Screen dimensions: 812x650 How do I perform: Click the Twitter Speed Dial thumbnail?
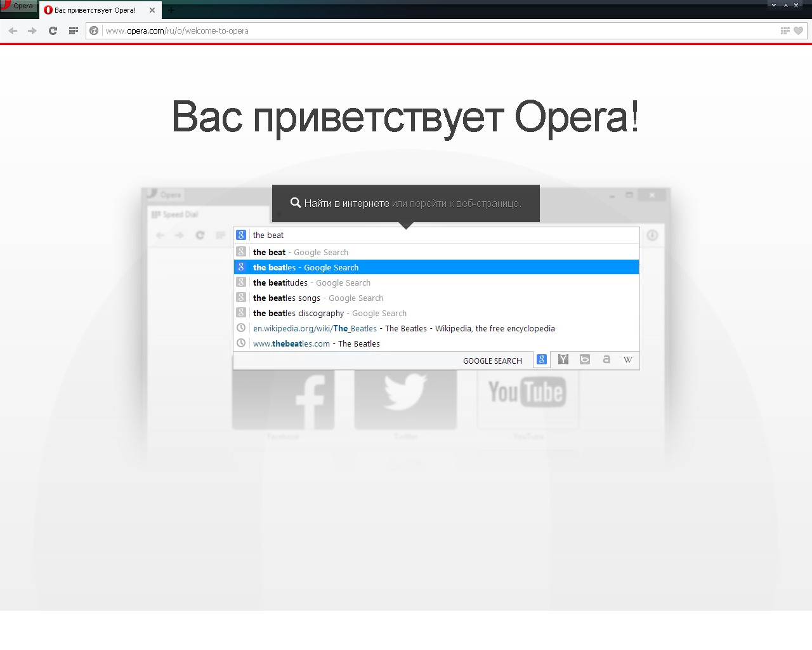[x=405, y=399]
